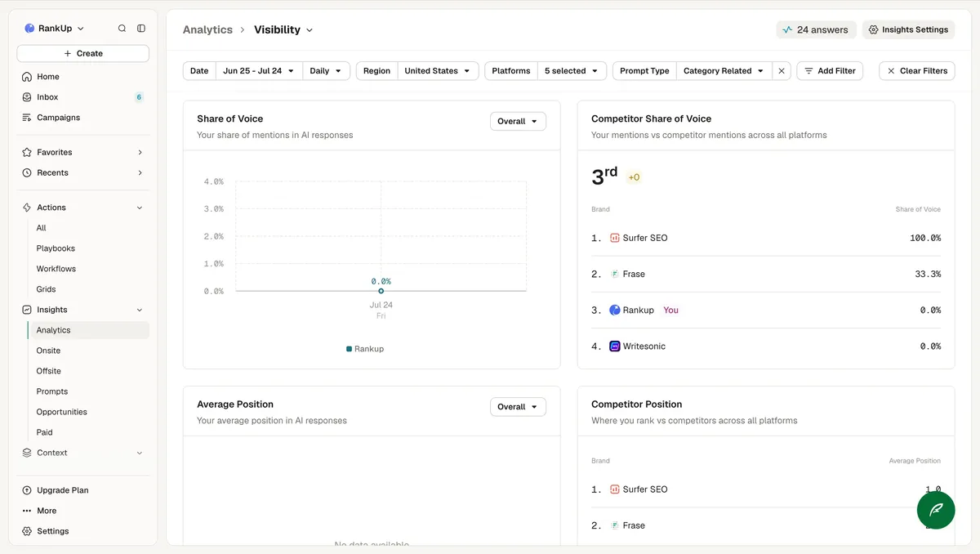Click the Writesonic brand logo
The height and width of the screenshot is (554, 980).
pos(615,346)
